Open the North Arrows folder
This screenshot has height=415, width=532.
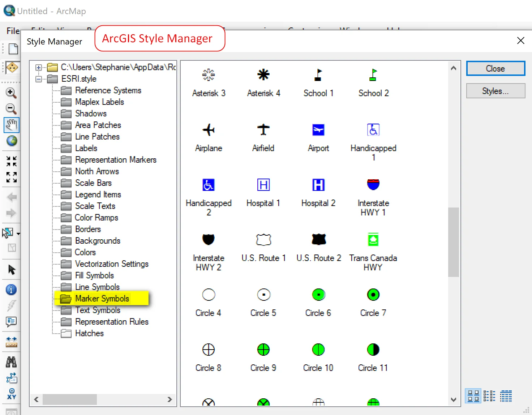[x=97, y=171]
